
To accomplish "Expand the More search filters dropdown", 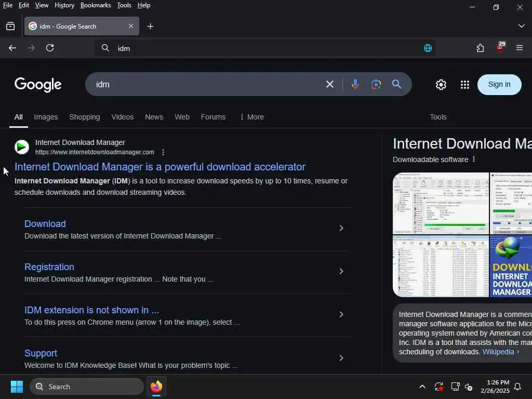I will (252, 117).
